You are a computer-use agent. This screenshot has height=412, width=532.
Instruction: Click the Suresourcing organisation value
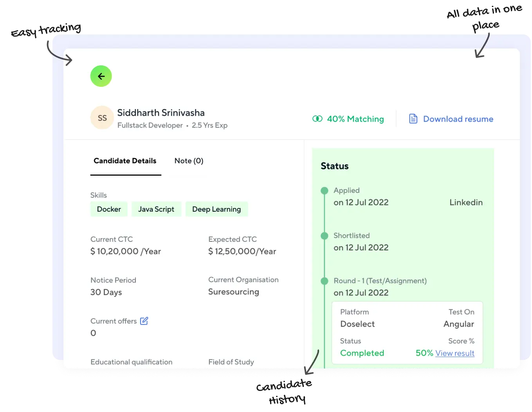tap(234, 292)
